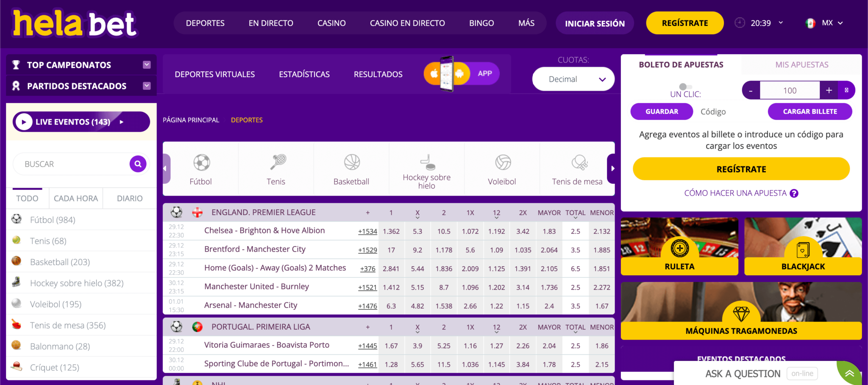
Task: Click the stake amount field showing 100
Action: click(790, 90)
